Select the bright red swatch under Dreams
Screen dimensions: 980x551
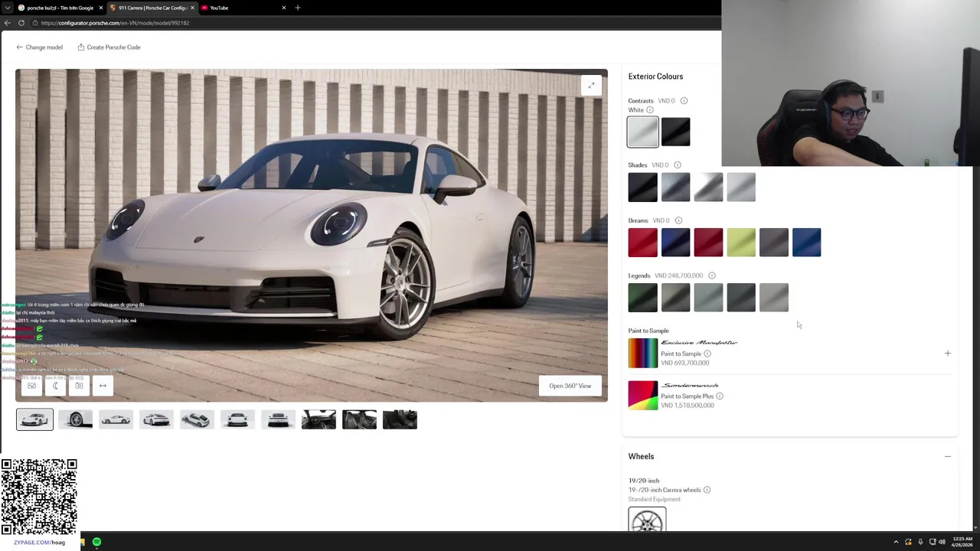(642, 243)
